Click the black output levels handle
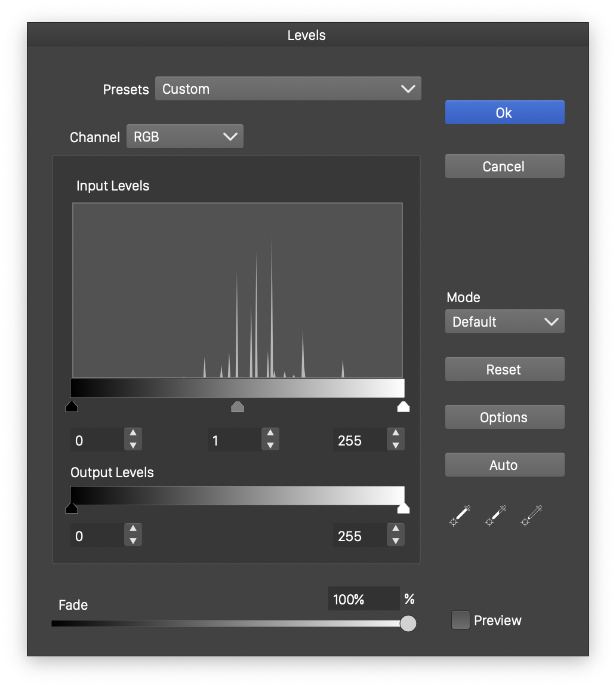Viewport: 616px width, 688px height. coord(72,508)
